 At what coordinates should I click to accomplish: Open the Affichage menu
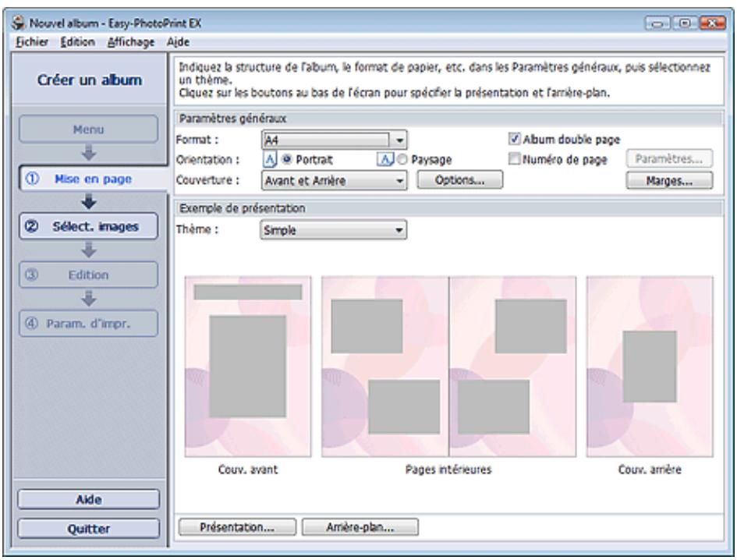pyautogui.click(x=131, y=42)
